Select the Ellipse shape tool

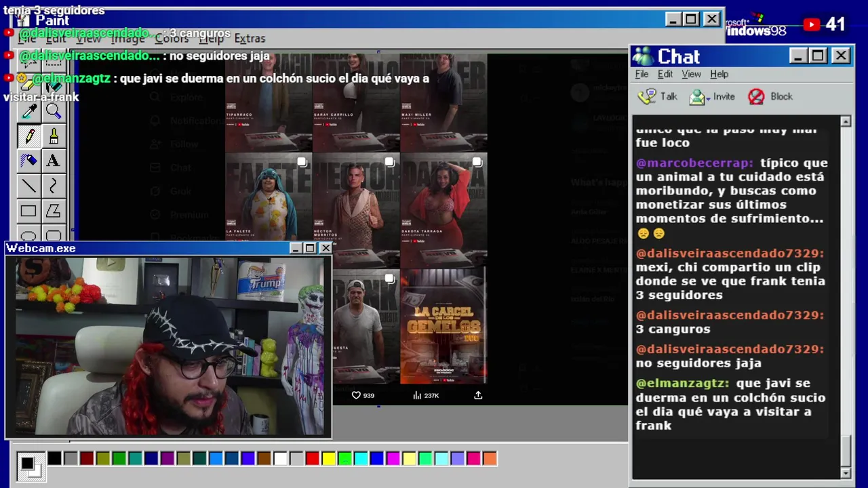28,235
